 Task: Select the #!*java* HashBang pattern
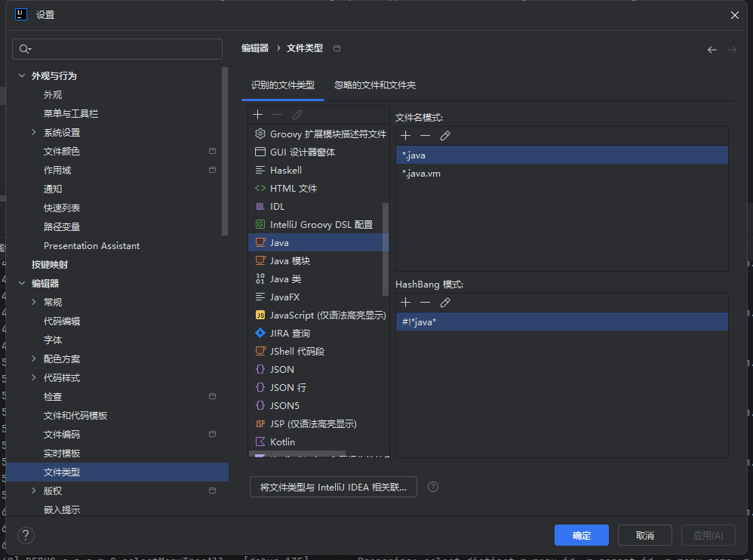(562, 322)
